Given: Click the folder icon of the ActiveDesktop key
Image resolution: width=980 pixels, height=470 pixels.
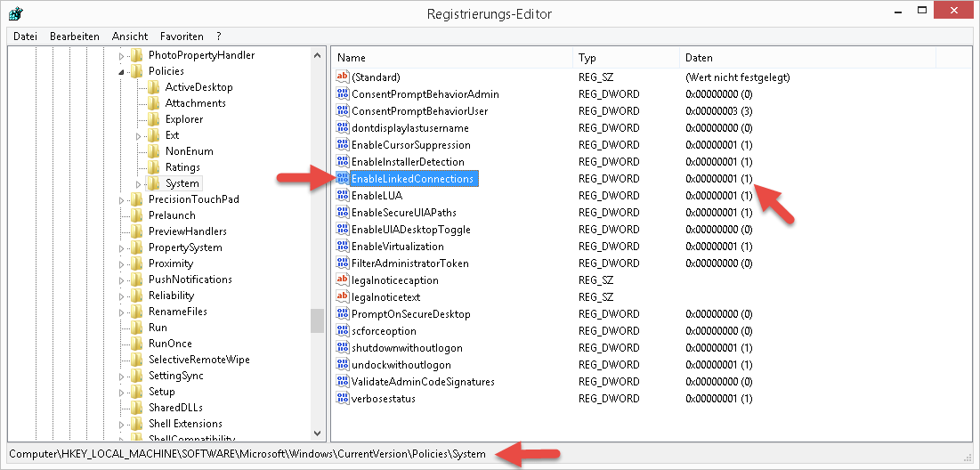Looking at the screenshot, I should pos(153,87).
